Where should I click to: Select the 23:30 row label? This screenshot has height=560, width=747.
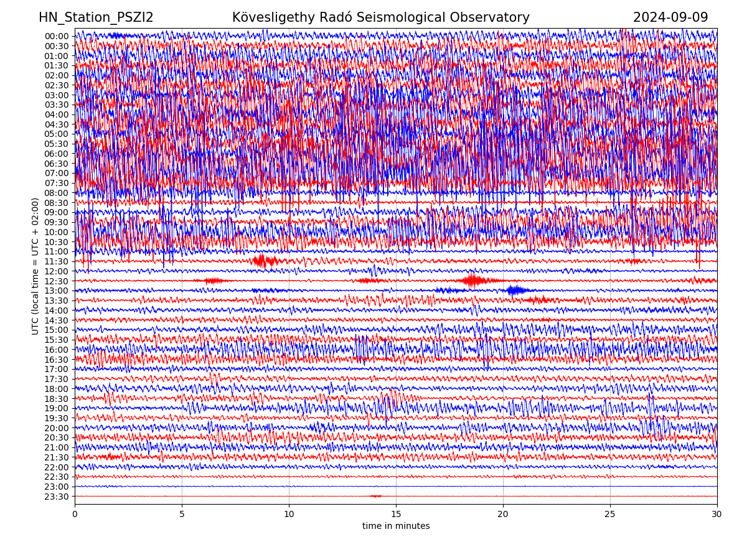click(x=56, y=497)
